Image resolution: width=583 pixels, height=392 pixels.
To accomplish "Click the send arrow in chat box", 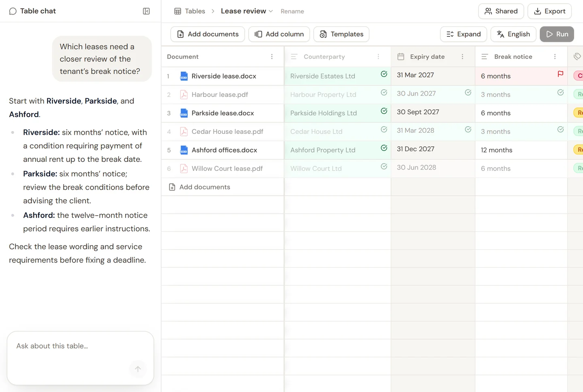I will [138, 369].
